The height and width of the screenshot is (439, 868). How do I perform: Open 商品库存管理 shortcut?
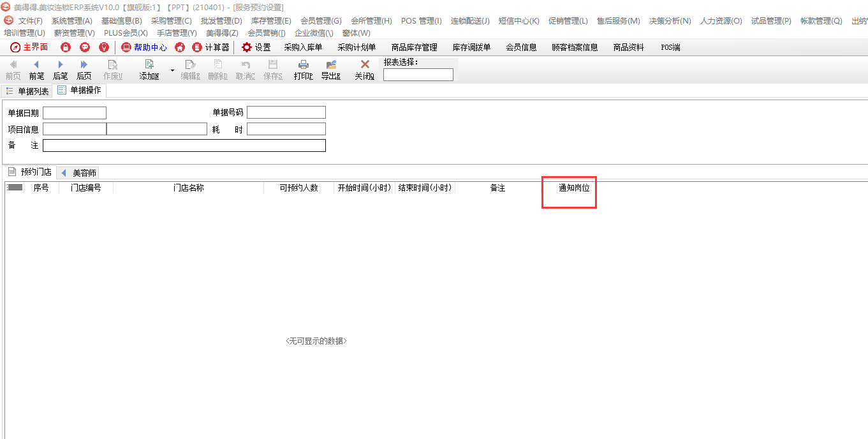pyautogui.click(x=415, y=47)
